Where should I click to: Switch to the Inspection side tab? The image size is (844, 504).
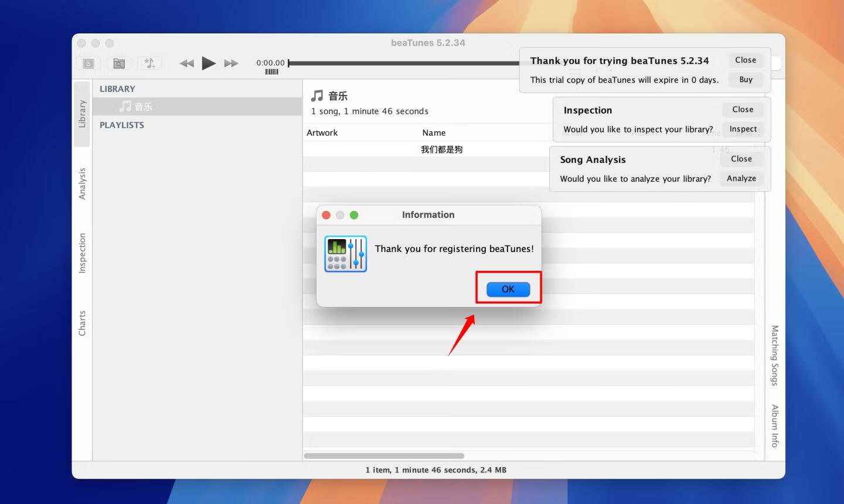[x=82, y=253]
